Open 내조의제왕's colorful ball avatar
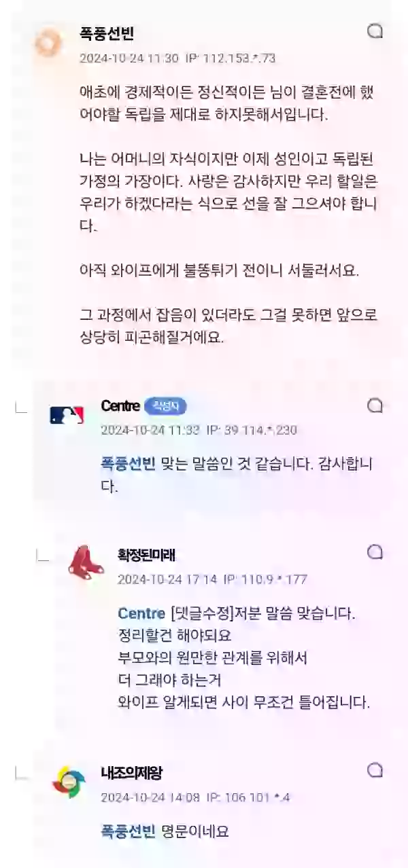Screen dimensions: 408x868 point(69,782)
